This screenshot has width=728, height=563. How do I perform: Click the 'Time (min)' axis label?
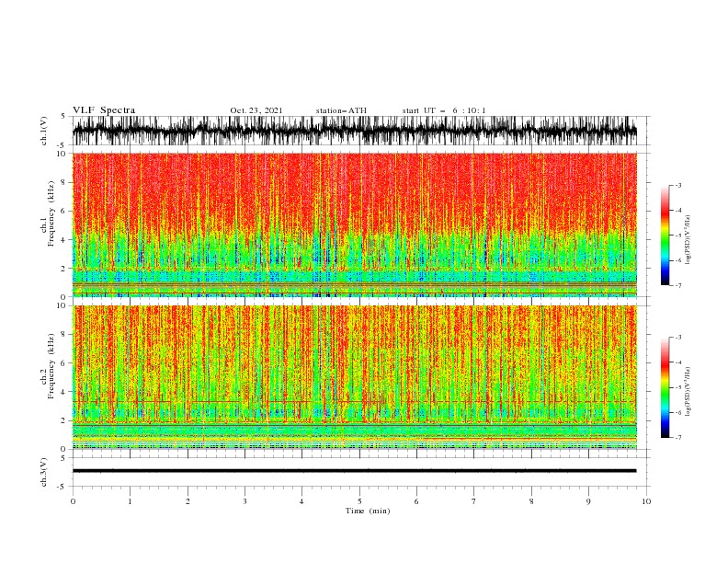[368, 511]
